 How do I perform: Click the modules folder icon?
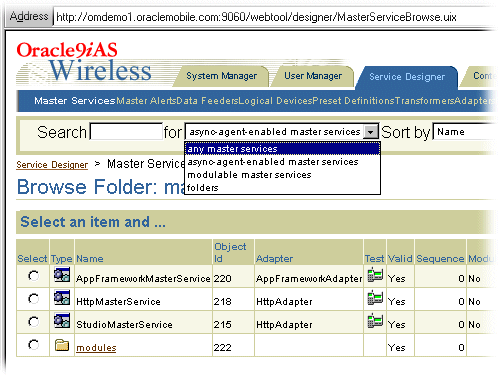pyautogui.click(x=62, y=345)
